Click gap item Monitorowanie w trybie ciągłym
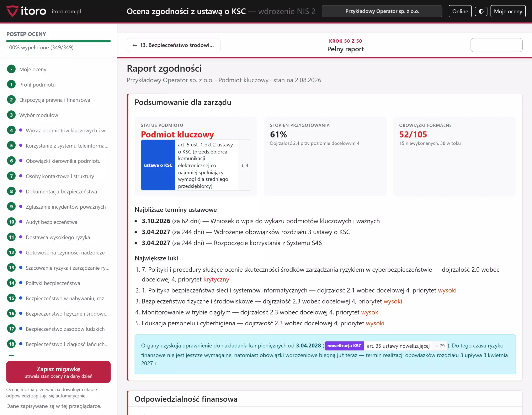 click(261, 312)
